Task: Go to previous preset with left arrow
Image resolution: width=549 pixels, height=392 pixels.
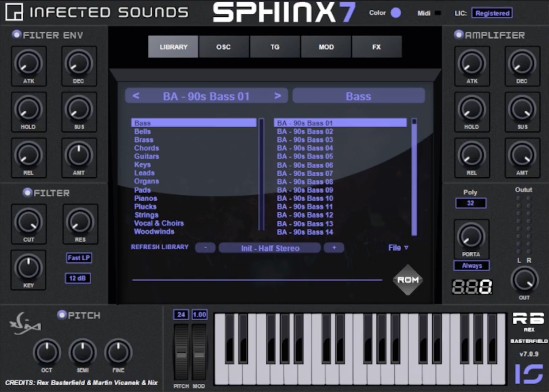Action: [136, 96]
